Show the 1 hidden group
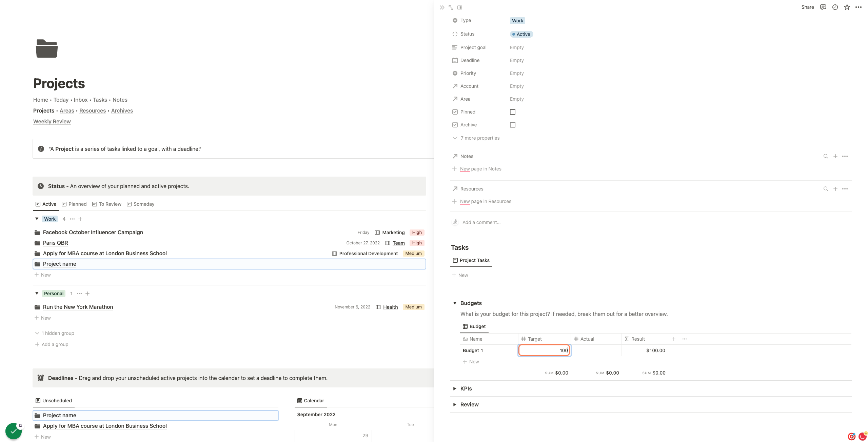The height and width of the screenshot is (442, 868). click(x=55, y=333)
